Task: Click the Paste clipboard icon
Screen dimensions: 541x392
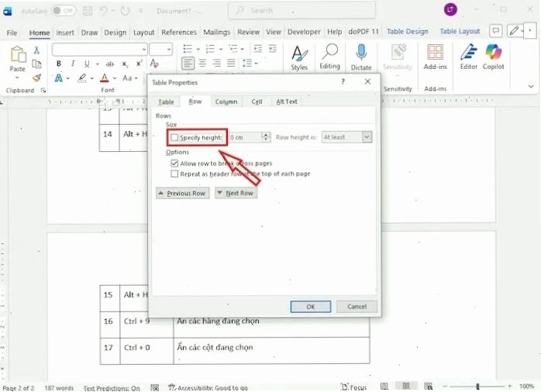Action: point(18,55)
